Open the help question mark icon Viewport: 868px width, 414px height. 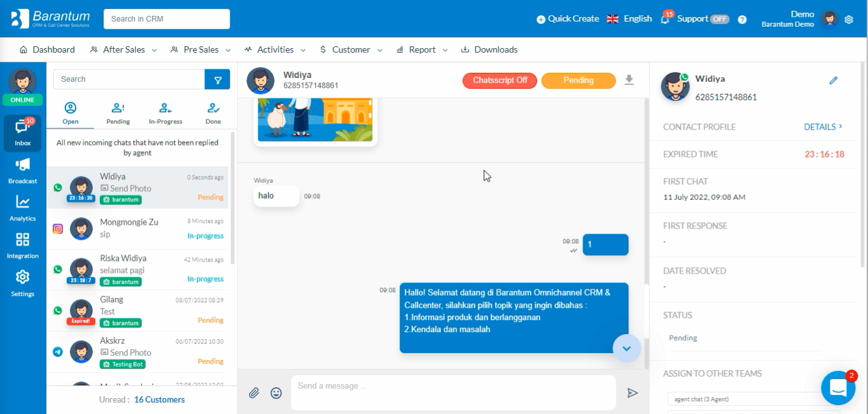pos(742,19)
